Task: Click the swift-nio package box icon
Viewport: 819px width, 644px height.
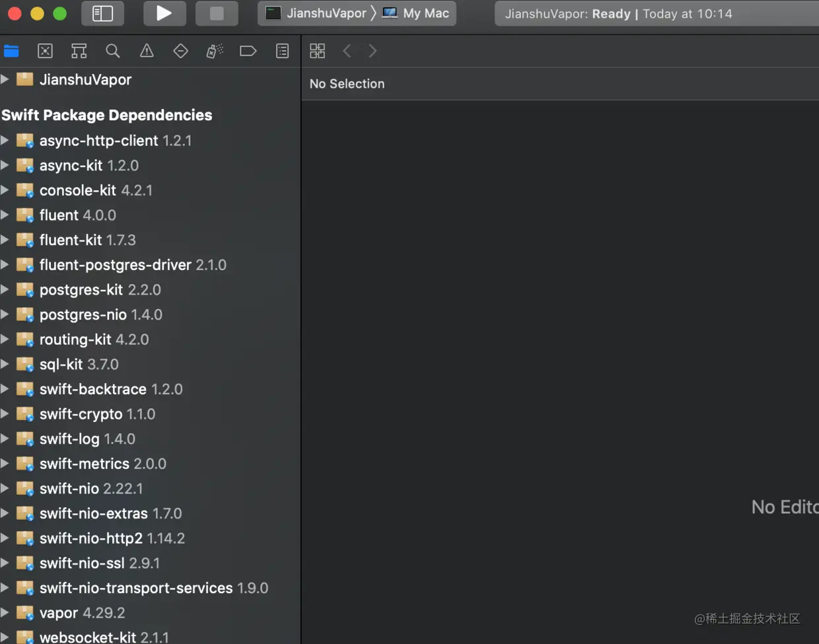Action: (25, 489)
